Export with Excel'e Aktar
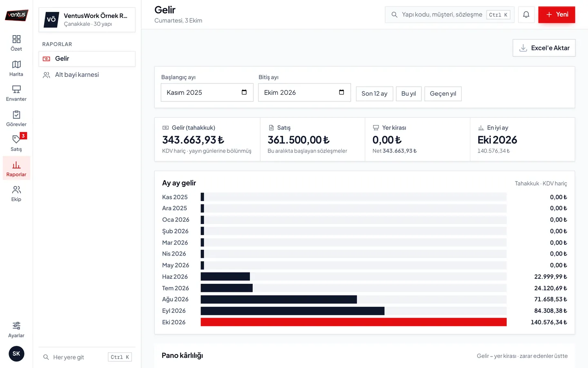 click(x=544, y=48)
